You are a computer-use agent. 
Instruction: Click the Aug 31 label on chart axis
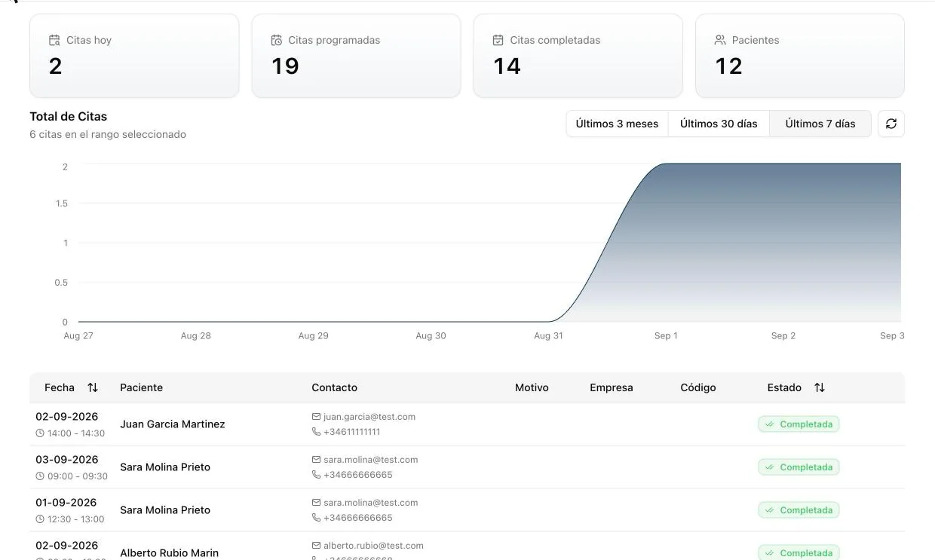tap(548, 336)
